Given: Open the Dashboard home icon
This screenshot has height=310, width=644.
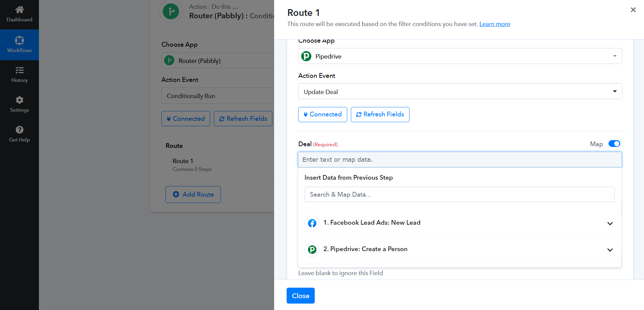Looking at the screenshot, I should point(19,10).
